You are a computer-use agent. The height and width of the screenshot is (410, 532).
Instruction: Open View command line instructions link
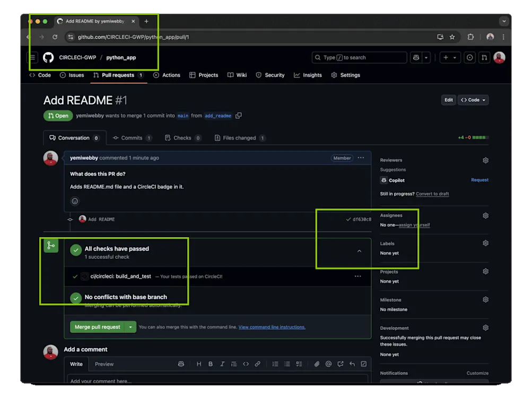coord(272,327)
